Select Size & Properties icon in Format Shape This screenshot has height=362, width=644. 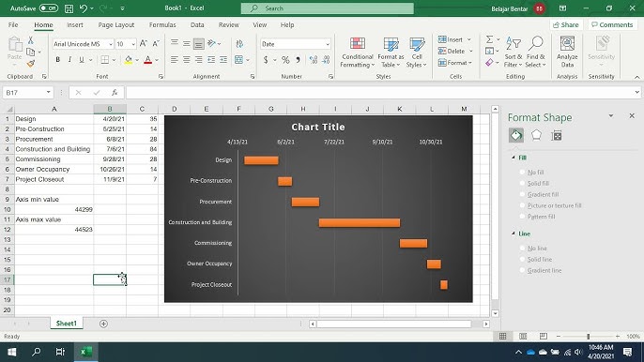pyautogui.click(x=557, y=135)
